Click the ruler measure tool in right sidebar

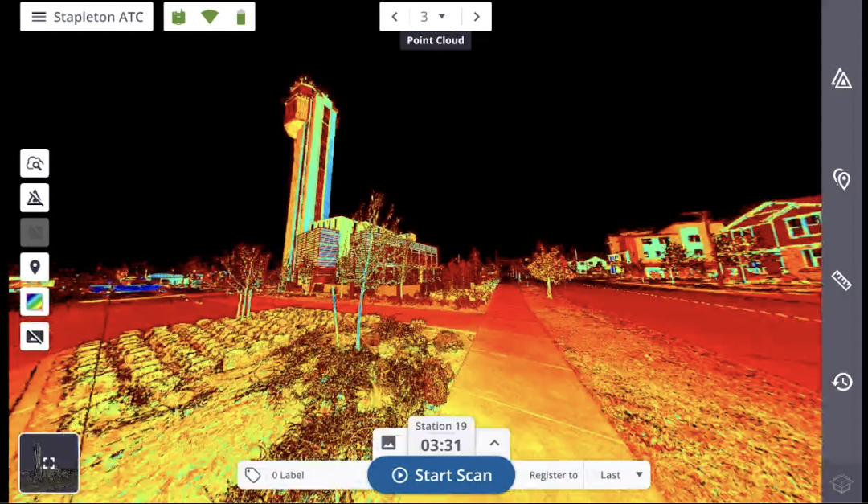point(841,281)
